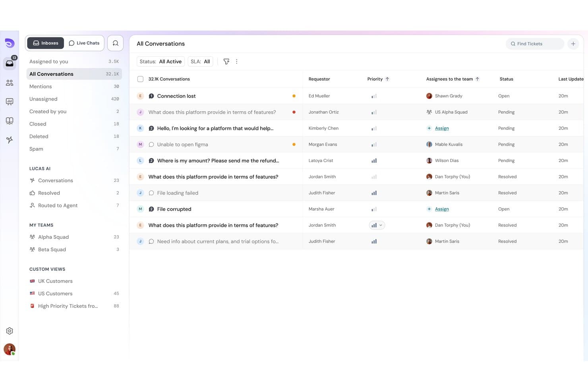588x392 pixels.
Task: Open the US Customers custom view
Action: tap(74, 294)
